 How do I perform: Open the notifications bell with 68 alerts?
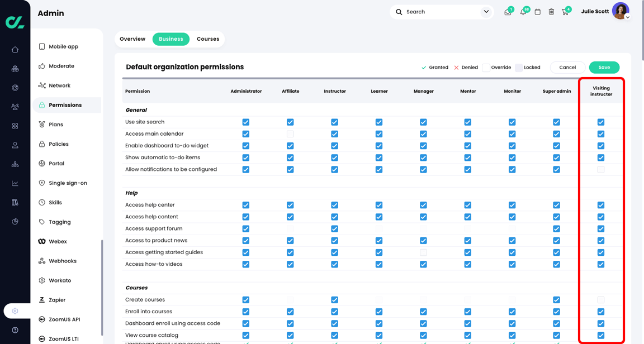[x=522, y=11]
